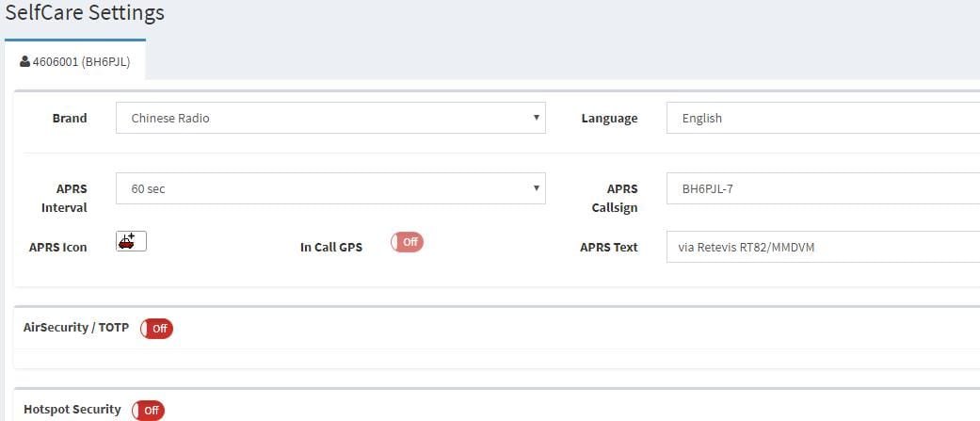Click the Brand field label
This screenshot has height=421, width=980.
(x=70, y=118)
